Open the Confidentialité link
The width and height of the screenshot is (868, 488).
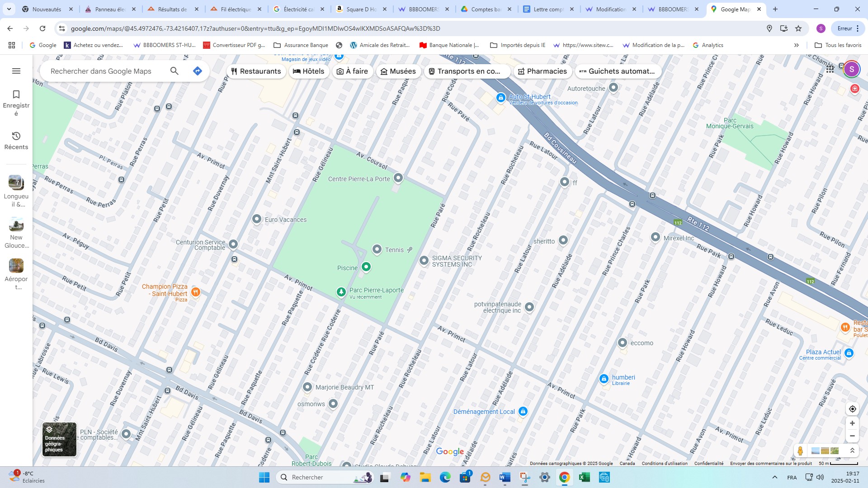coord(708,463)
